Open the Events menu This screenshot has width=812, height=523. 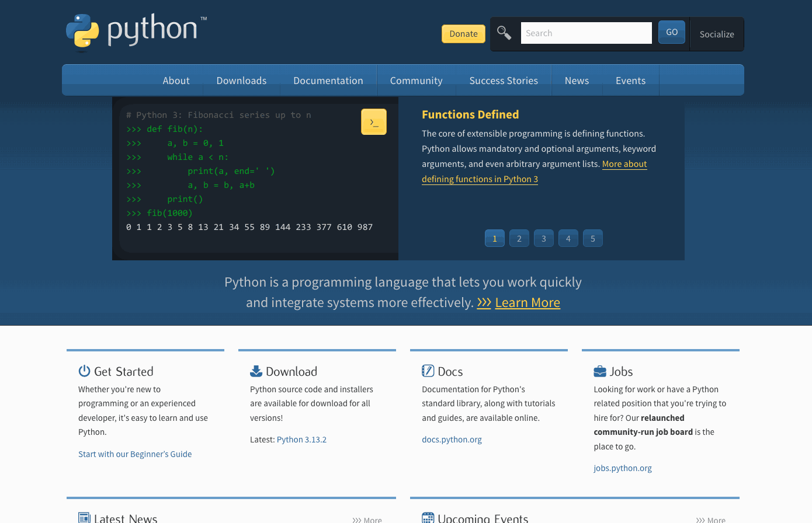coord(630,81)
